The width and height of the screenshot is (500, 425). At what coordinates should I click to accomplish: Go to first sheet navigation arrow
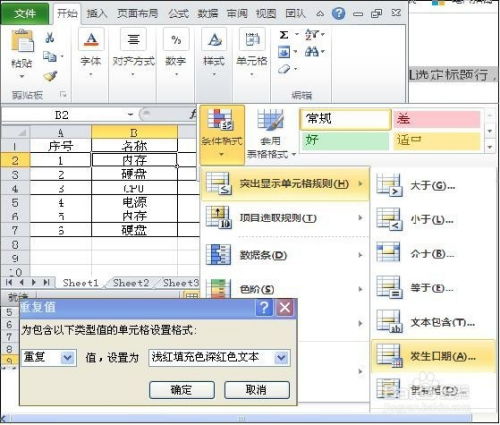[x=9, y=283]
